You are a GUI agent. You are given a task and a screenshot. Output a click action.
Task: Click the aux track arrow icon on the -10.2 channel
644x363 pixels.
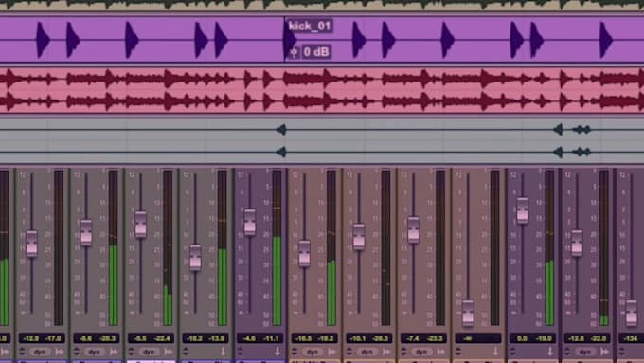(223, 352)
